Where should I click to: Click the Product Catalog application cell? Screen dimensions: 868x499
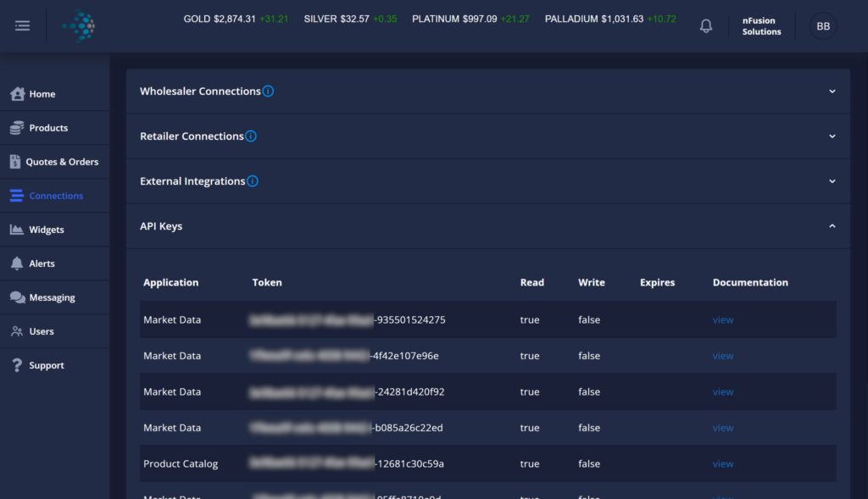181,463
